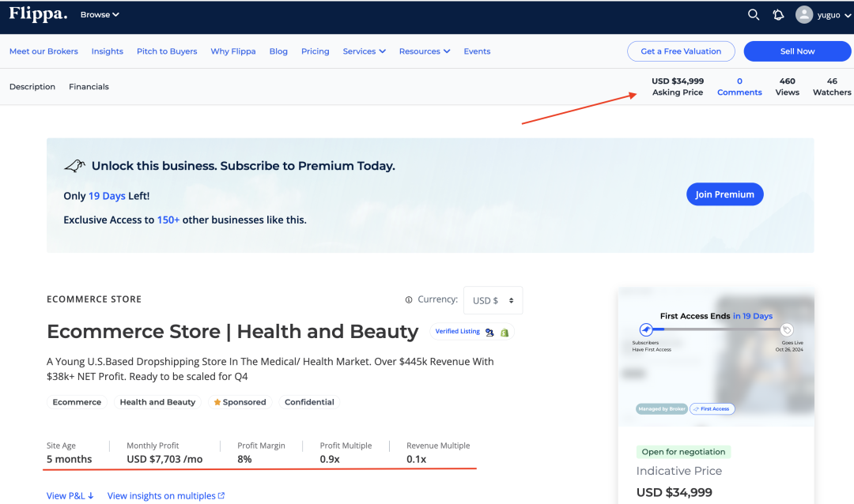
Task: Click the Site Age 5 months value
Action: tap(69, 459)
